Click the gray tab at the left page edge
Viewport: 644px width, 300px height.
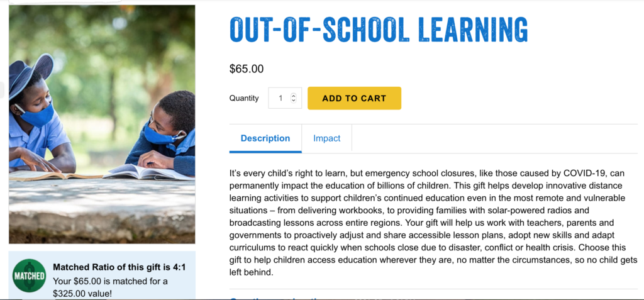[x=2, y=90]
